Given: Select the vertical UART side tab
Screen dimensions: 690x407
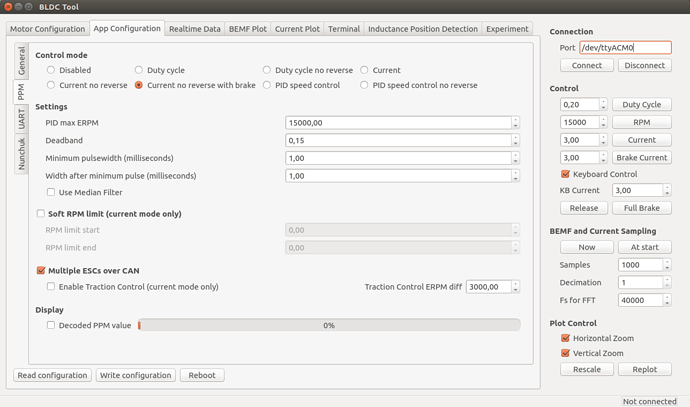Looking at the screenshot, I should pos(21,120).
